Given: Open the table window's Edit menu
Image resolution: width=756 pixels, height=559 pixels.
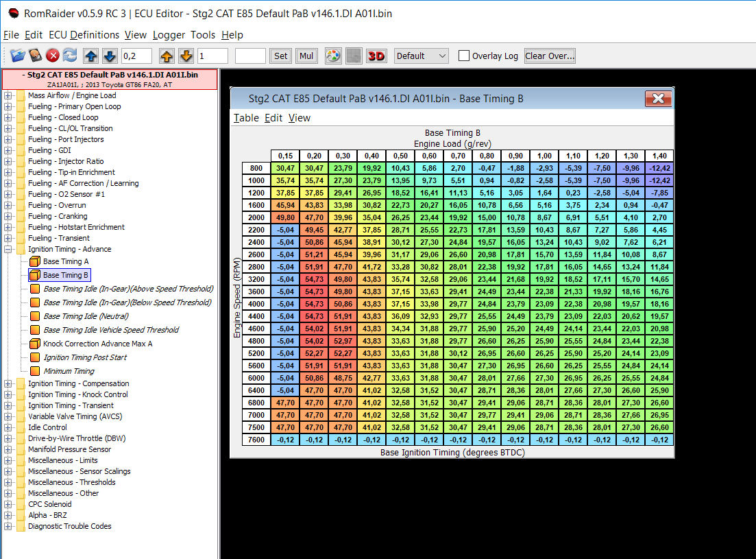Looking at the screenshot, I should coord(273,118).
